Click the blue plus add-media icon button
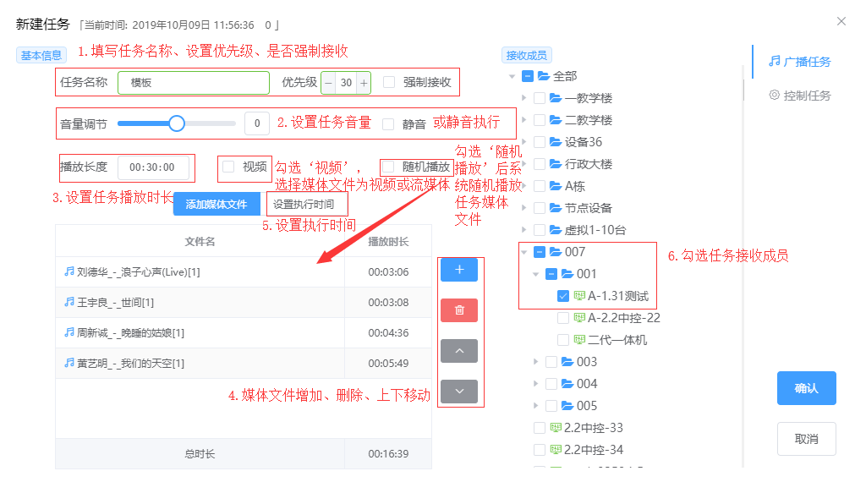 (x=459, y=270)
